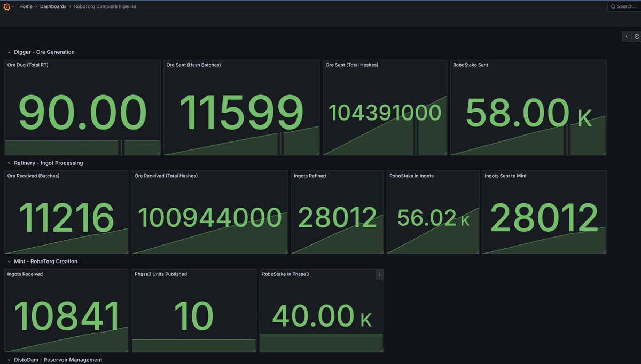Screen dimensions: 641x364
Task: Click resize handle of Ore Dug panel
Action: coord(158,153)
